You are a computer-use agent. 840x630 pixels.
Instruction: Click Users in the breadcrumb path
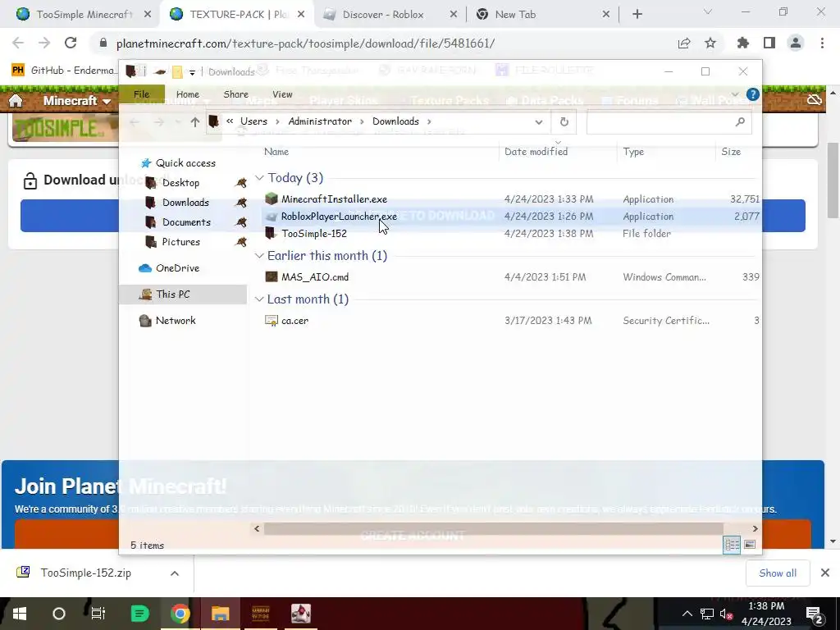pyautogui.click(x=253, y=121)
